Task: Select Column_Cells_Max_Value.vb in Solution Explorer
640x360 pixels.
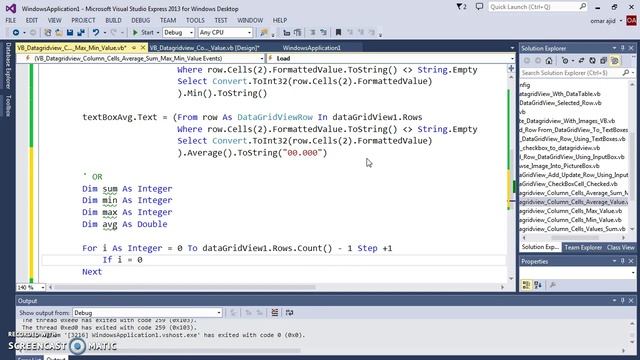Action: 571,211
